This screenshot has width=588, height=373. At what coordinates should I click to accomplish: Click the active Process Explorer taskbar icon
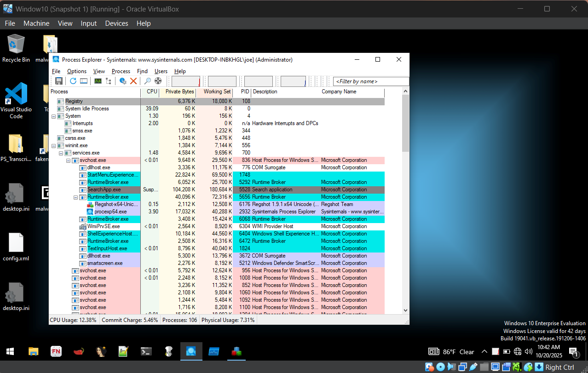[x=191, y=351]
